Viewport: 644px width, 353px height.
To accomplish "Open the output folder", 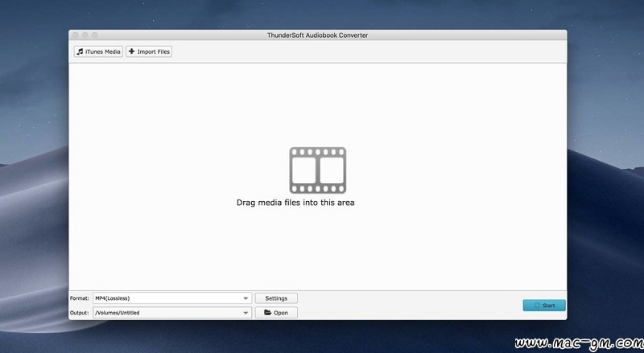I will 276,313.
